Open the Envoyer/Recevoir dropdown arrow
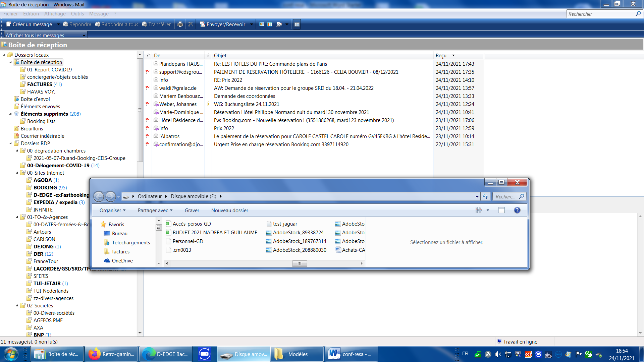 pyautogui.click(x=252, y=24)
